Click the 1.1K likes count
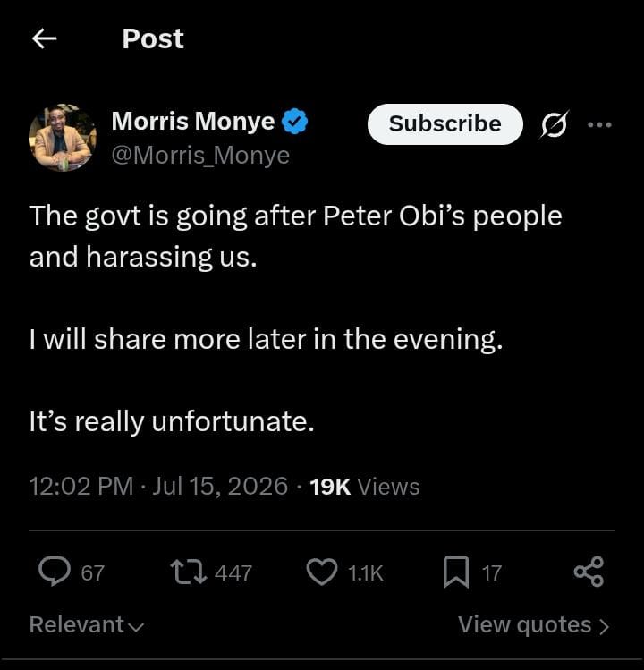The image size is (644, 670). (365, 573)
